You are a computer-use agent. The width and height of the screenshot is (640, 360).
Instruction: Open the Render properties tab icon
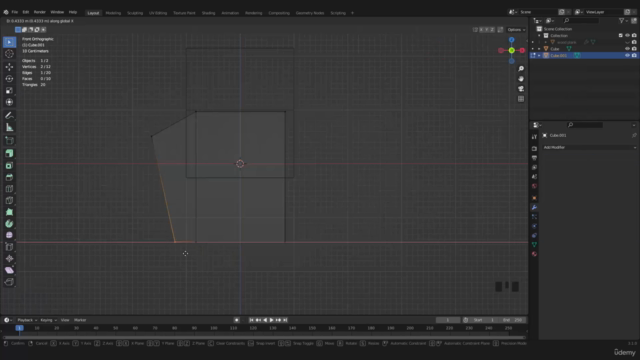pyautogui.click(x=534, y=149)
